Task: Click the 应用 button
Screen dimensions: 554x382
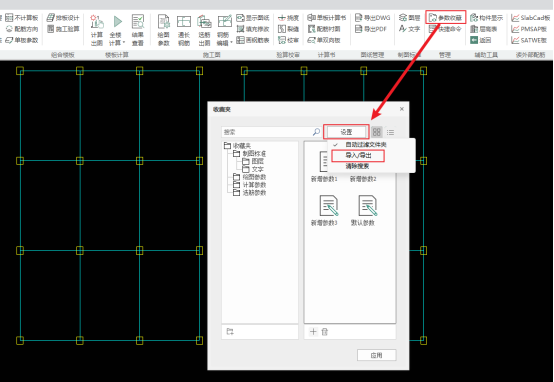Action: [377, 355]
